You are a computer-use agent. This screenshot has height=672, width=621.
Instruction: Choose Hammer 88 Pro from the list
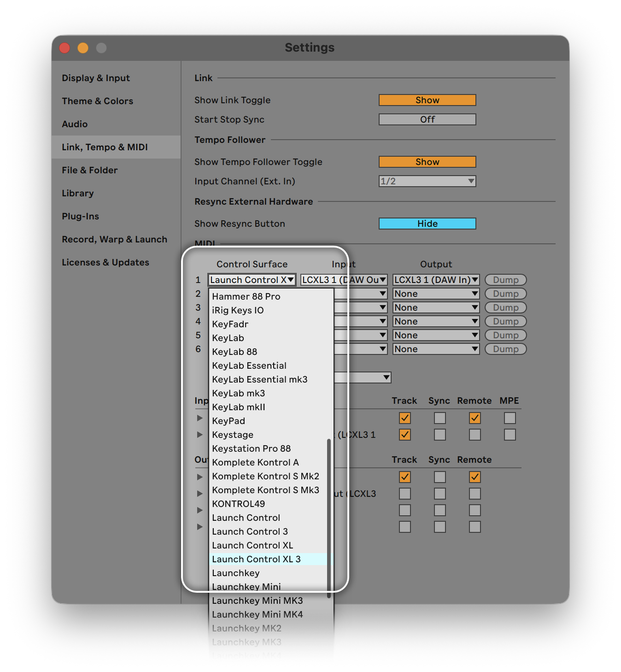click(x=269, y=296)
